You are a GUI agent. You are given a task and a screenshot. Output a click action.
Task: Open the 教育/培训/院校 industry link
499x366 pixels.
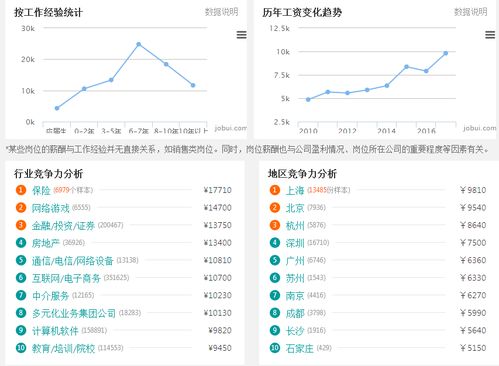click(63, 348)
